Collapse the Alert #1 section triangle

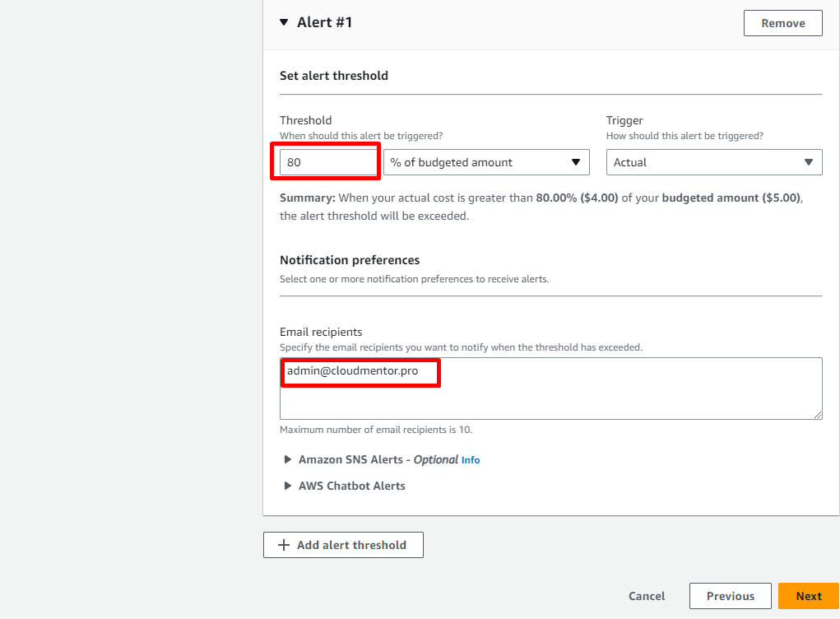point(284,23)
